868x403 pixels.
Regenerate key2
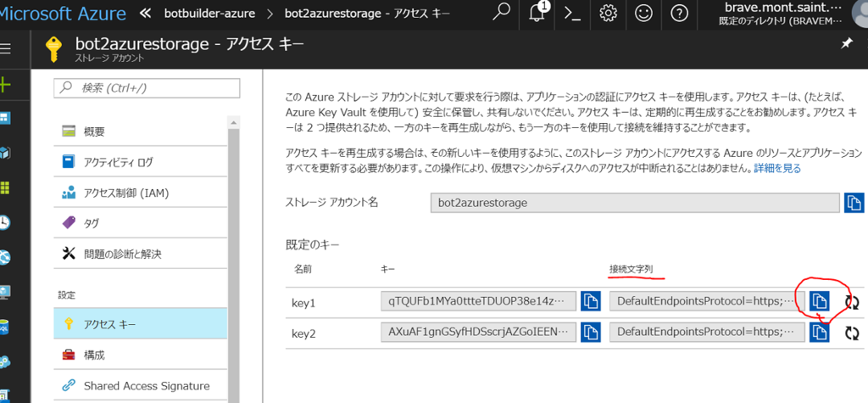click(852, 333)
